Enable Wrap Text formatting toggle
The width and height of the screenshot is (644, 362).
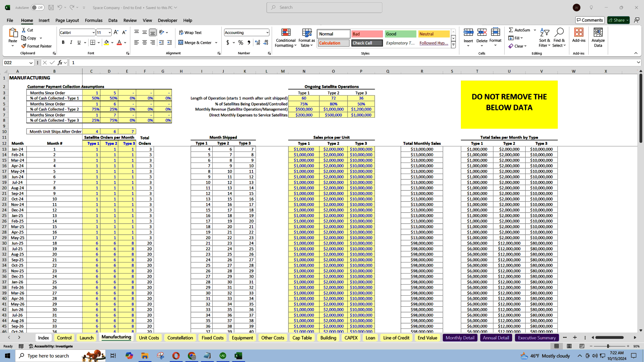click(x=191, y=32)
